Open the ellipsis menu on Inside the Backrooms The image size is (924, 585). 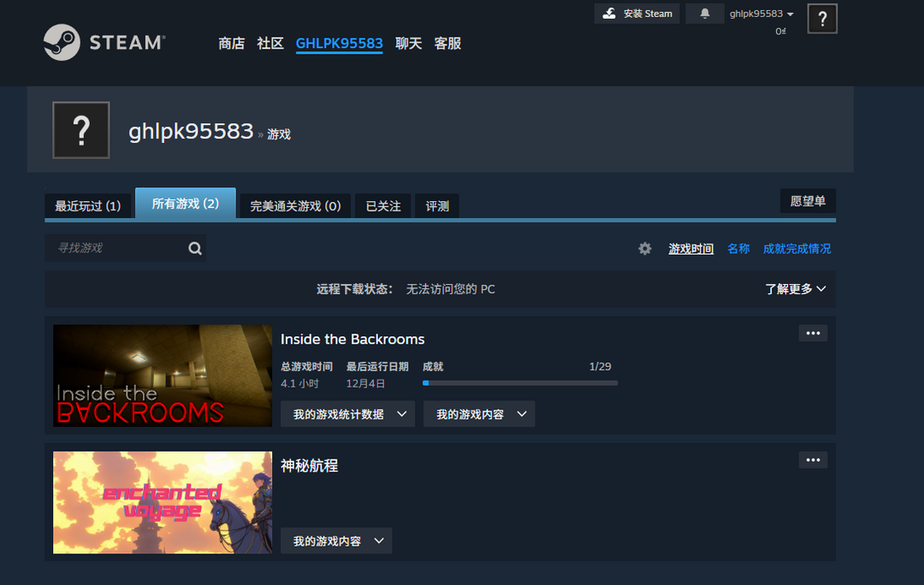[x=812, y=333]
